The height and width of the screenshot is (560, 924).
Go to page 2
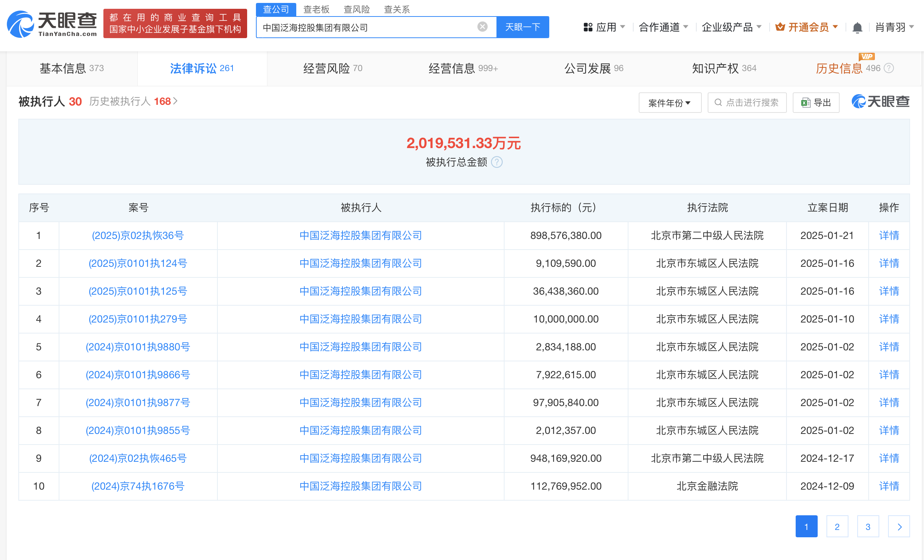pyautogui.click(x=837, y=527)
